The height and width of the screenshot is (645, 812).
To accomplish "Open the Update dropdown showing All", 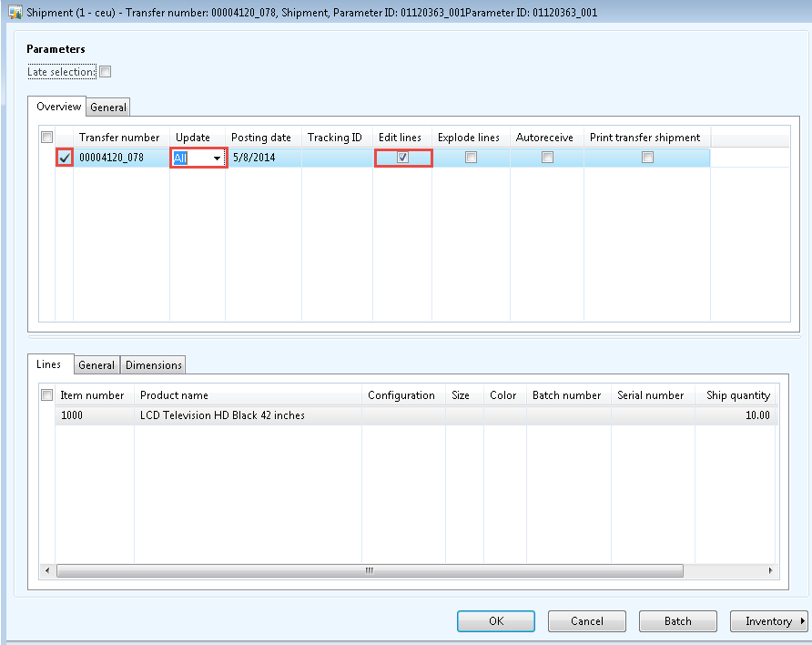I will click(x=217, y=157).
